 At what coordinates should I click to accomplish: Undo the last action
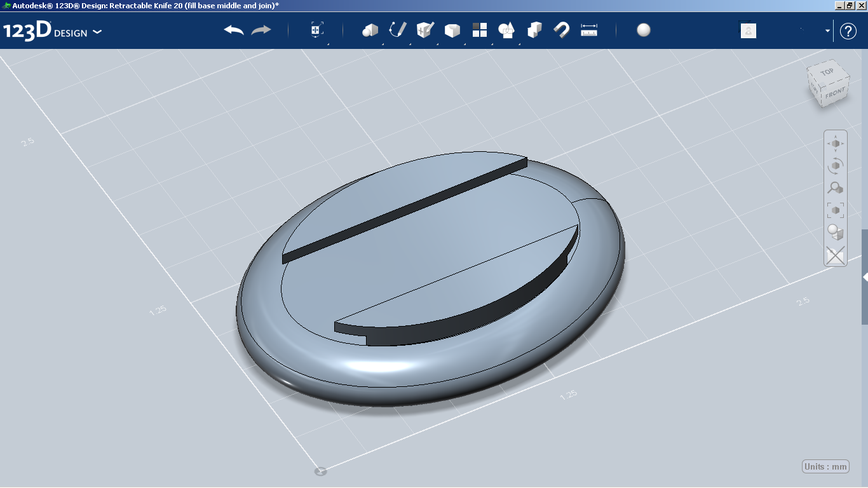point(234,30)
